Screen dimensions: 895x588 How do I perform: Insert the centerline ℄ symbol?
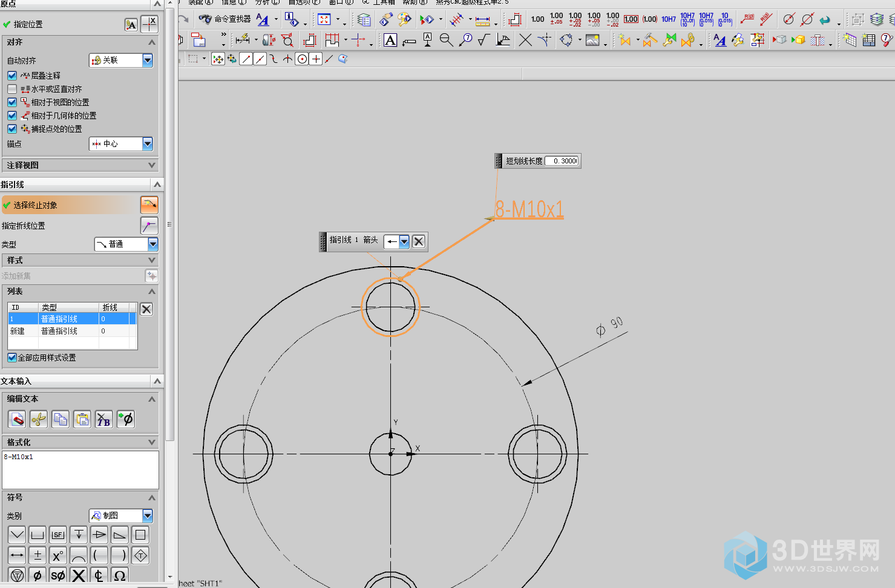pos(99,575)
